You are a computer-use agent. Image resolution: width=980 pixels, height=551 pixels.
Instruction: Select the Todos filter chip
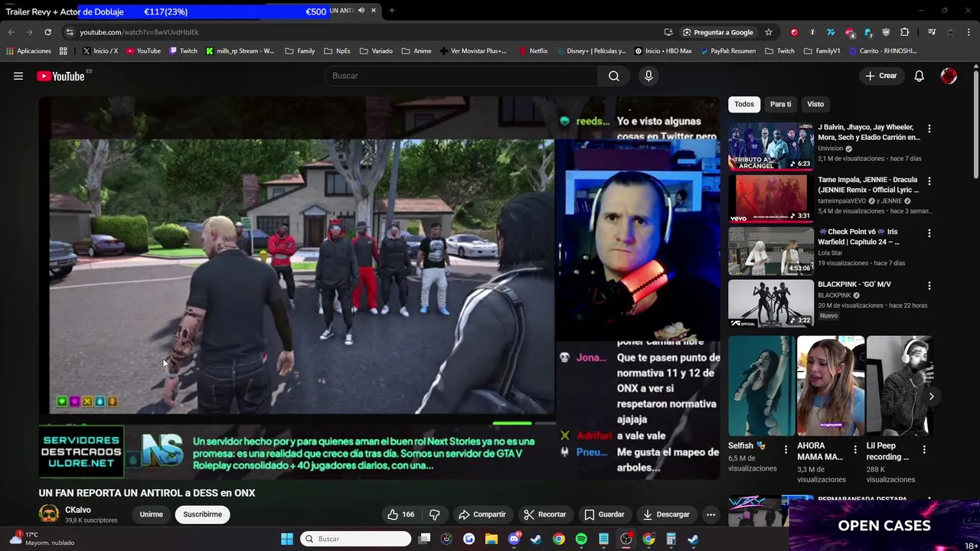tap(744, 104)
